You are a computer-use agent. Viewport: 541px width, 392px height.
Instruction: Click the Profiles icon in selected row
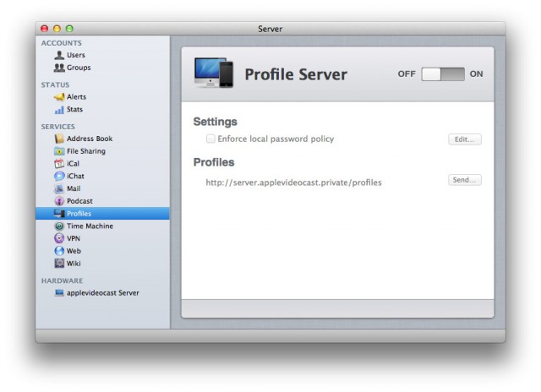click(x=59, y=214)
